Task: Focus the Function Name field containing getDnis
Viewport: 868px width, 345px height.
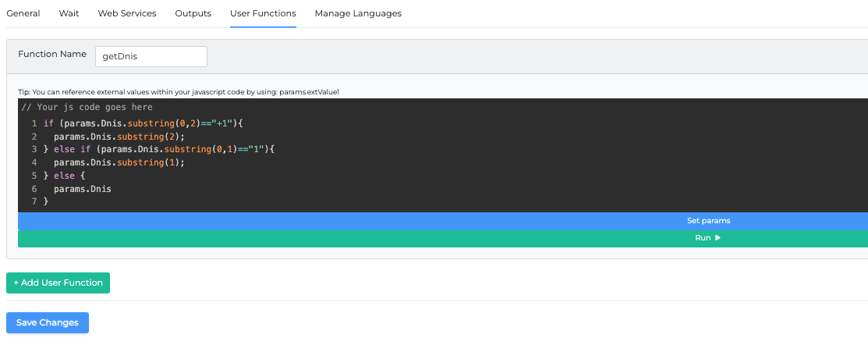Action: [x=151, y=56]
